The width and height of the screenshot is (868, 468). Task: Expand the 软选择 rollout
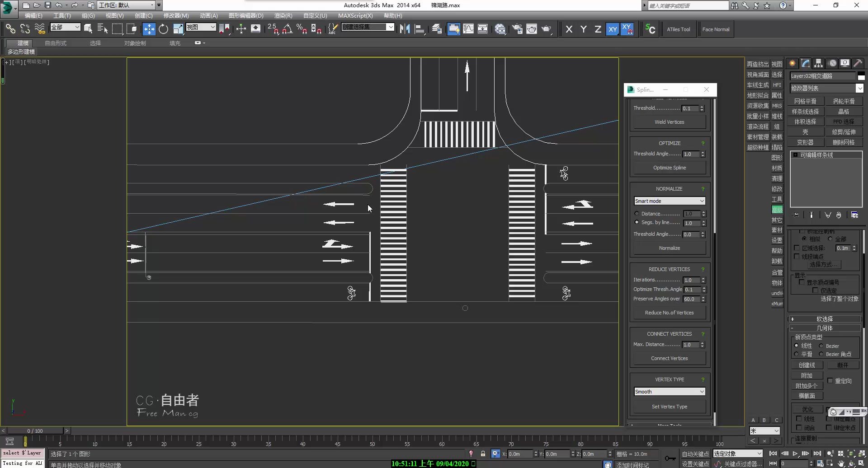point(824,319)
